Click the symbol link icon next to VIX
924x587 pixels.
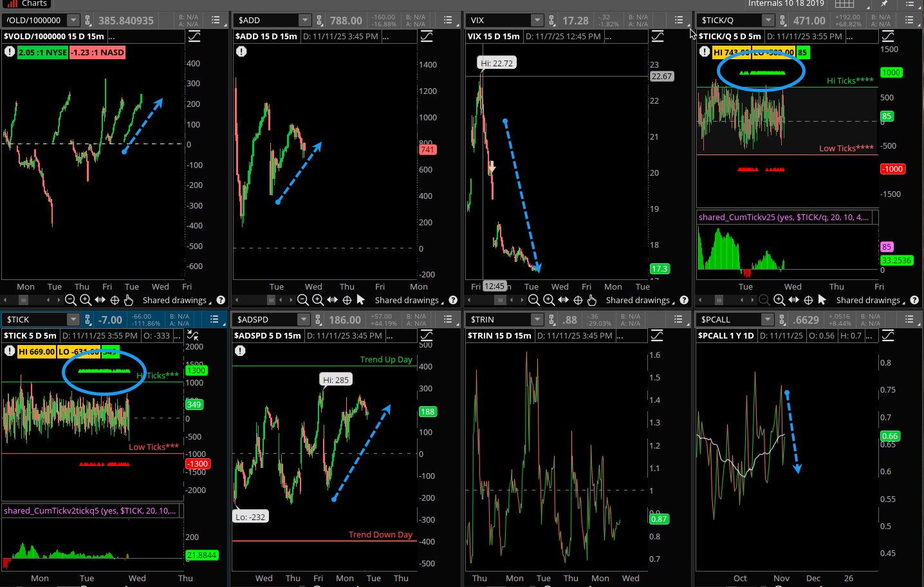click(x=551, y=21)
